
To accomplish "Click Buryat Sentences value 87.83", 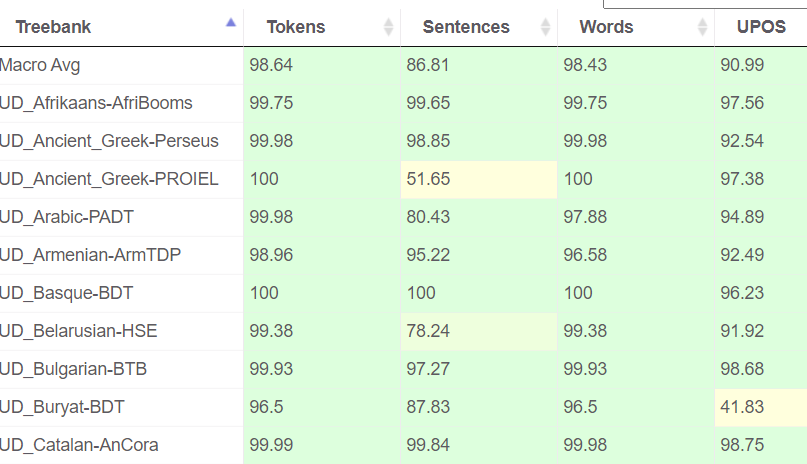I will coord(428,407).
